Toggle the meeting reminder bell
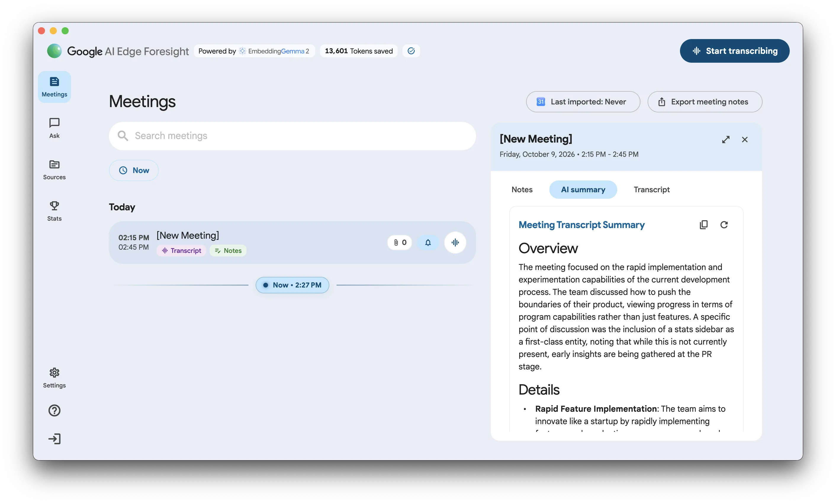This screenshot has width=836, height=504. [x=428, y=242]
